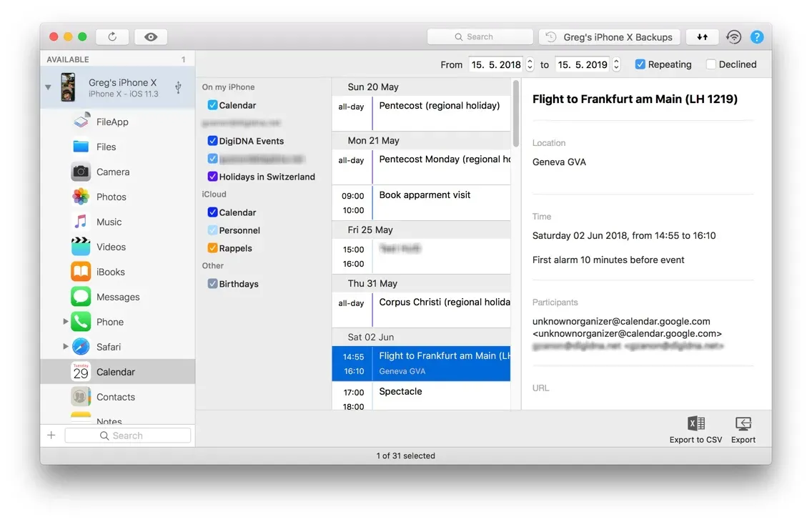The height and width of the screenshot is (522, 812).
Task: Collapse Greg's iPhone X device tree
Action: pyautogui.click(x=48, y=87)
